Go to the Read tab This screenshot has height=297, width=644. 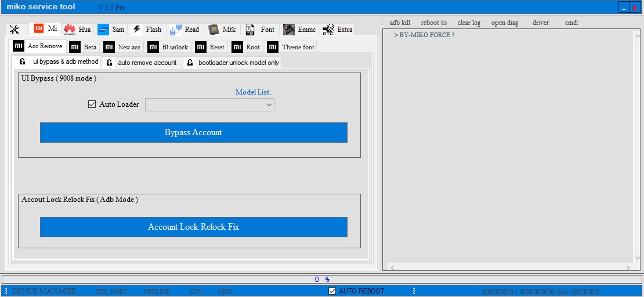coord(185,30)
